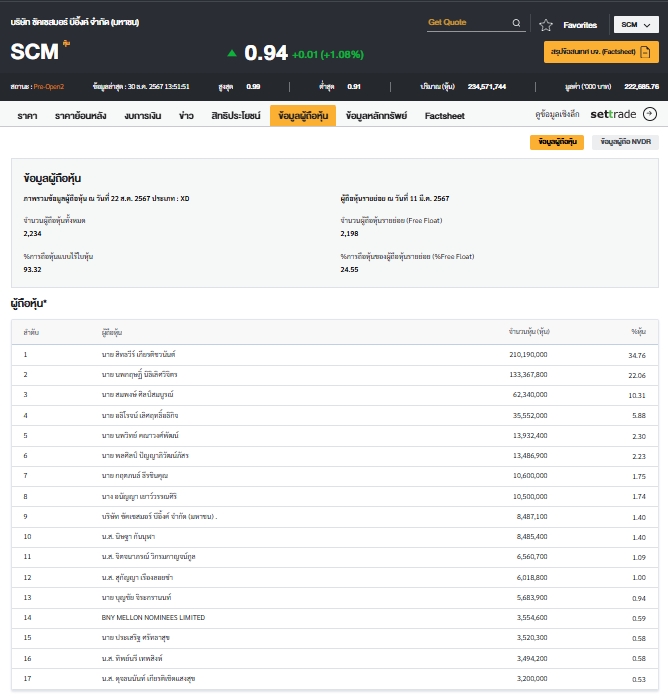This screenshot has width=668, height=698.
Task: Select the ข้อมูลผู้ถือ NVDR button
Action: click(x=625, y=142)
